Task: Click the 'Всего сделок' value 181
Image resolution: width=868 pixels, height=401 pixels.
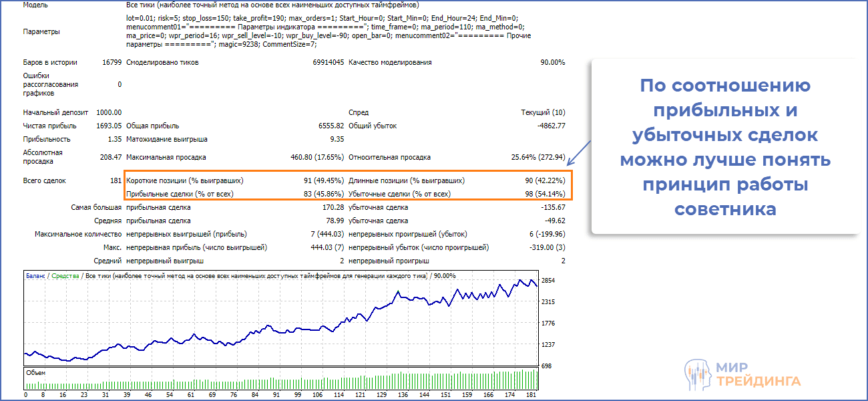Action: pos(115,180)
